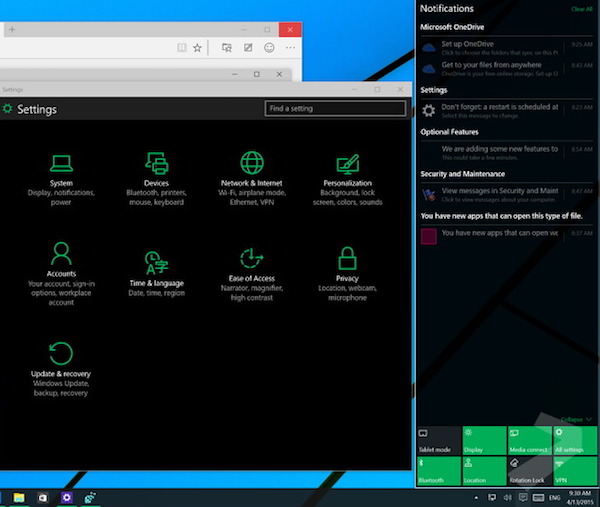Click the Optional Features group heading

(x=449, y=132)
